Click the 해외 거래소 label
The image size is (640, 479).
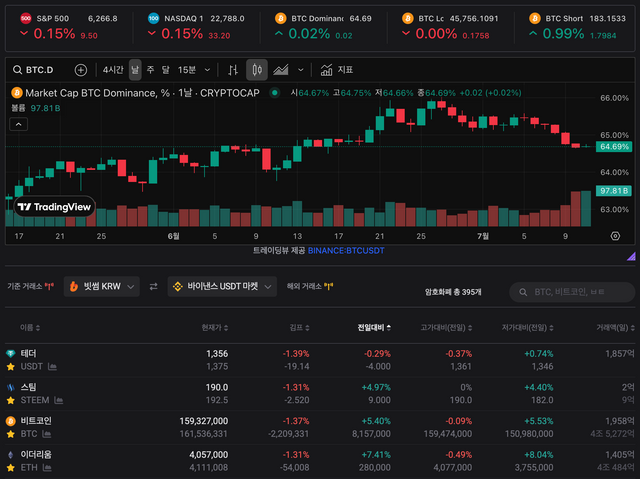point(304,286)
